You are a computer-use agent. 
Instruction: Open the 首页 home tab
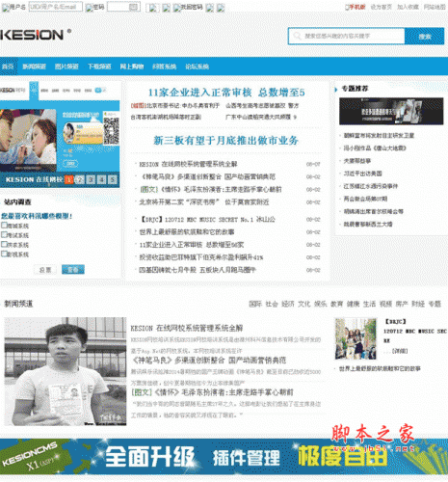[8, 67]
